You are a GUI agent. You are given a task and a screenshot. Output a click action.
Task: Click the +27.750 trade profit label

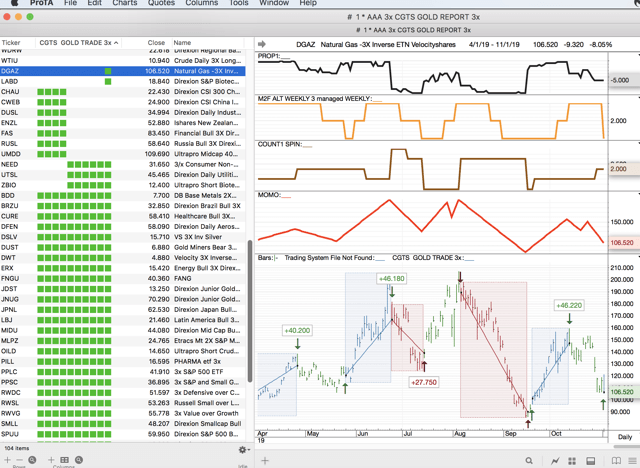tap(424, 382)
